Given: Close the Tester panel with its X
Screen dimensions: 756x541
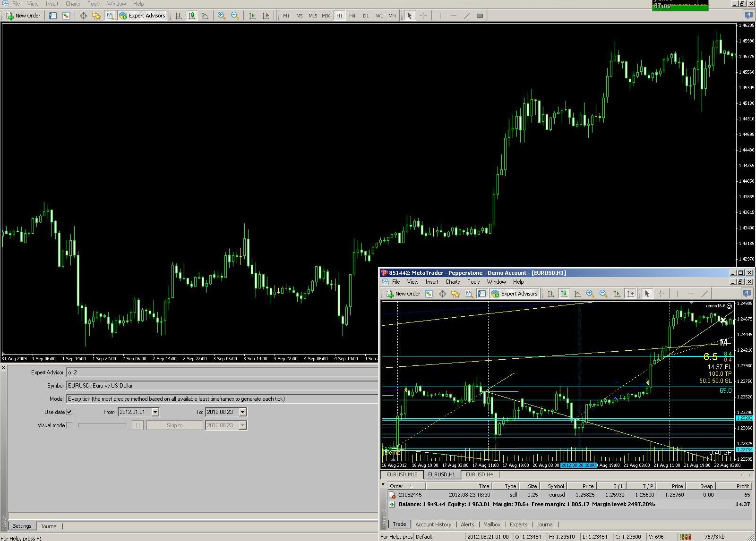Looking at the screenshot, I should coord(3,368).
